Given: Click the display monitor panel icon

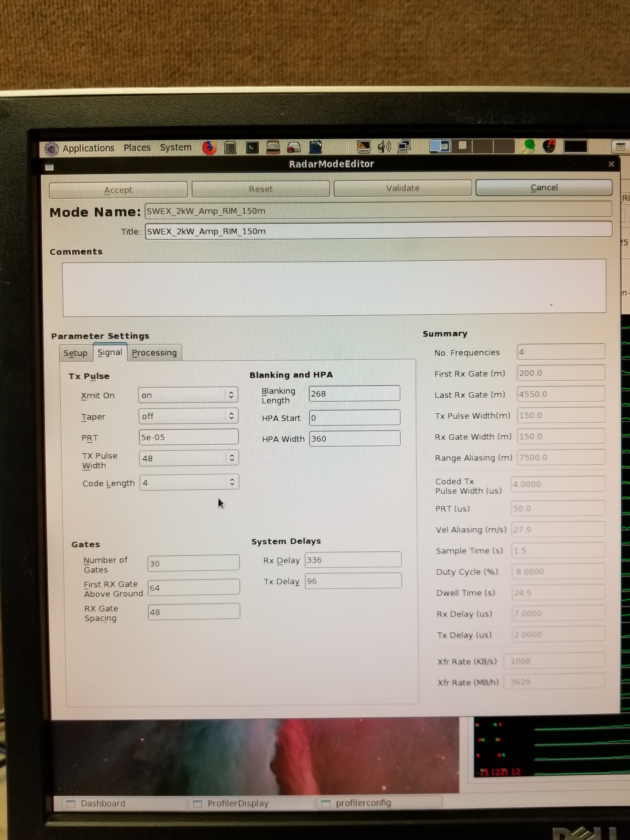Looking at the screenshot, I should (363, 147).
